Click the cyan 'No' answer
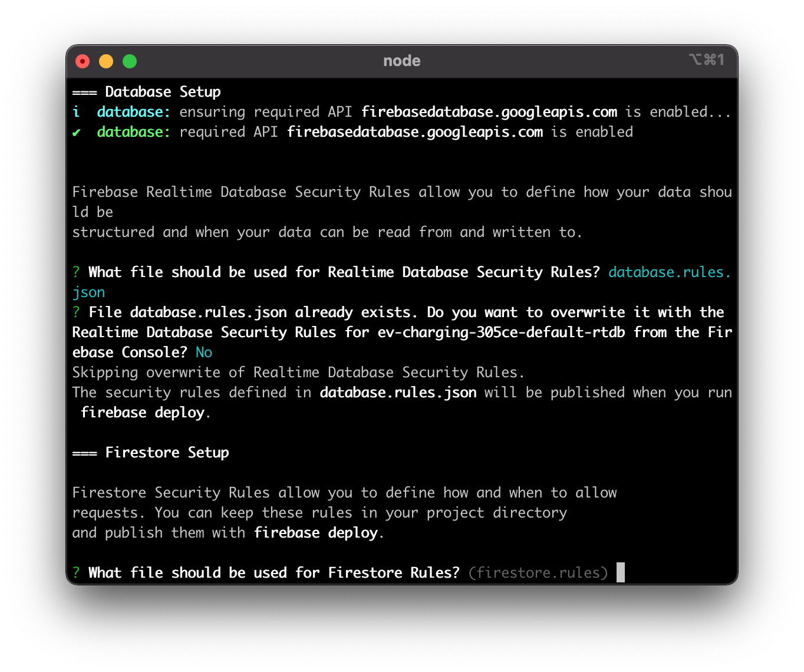Image resolution: width=804 pixels, height=672 pixels. coord(204,353)
